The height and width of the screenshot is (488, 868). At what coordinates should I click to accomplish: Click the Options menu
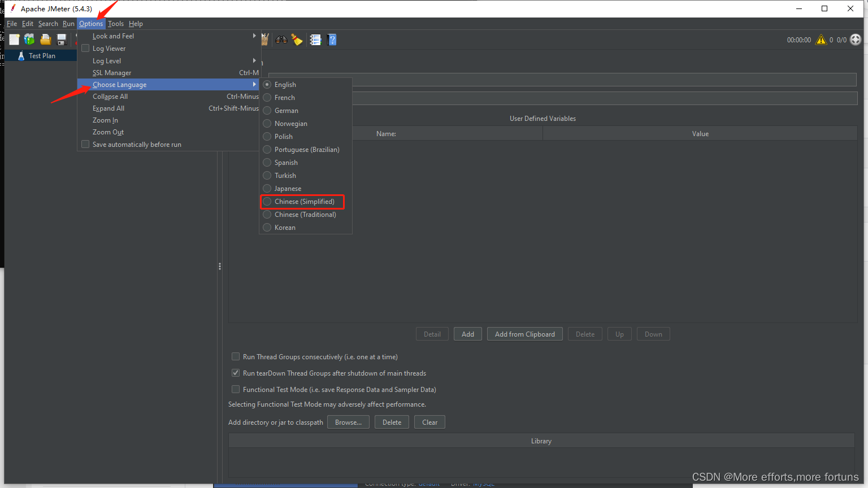(91, 24)
